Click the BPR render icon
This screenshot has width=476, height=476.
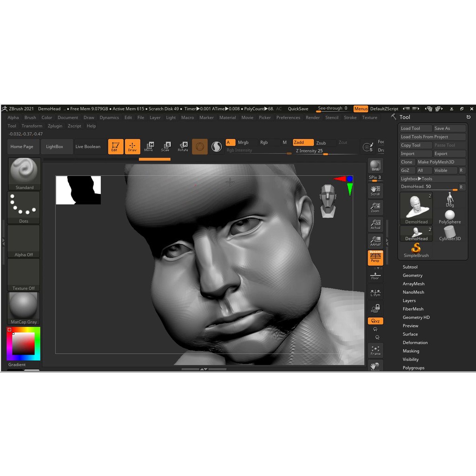[376, 165]
